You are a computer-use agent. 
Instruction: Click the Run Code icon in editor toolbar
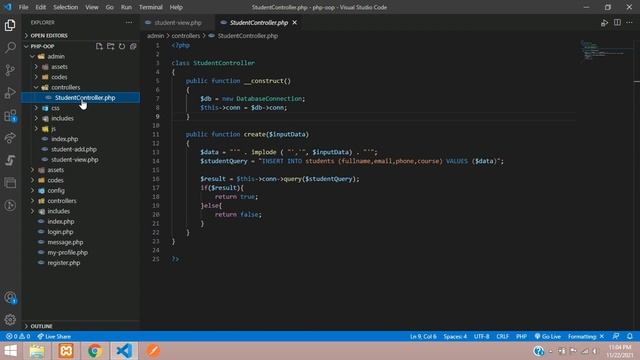(x=604, y=23)
